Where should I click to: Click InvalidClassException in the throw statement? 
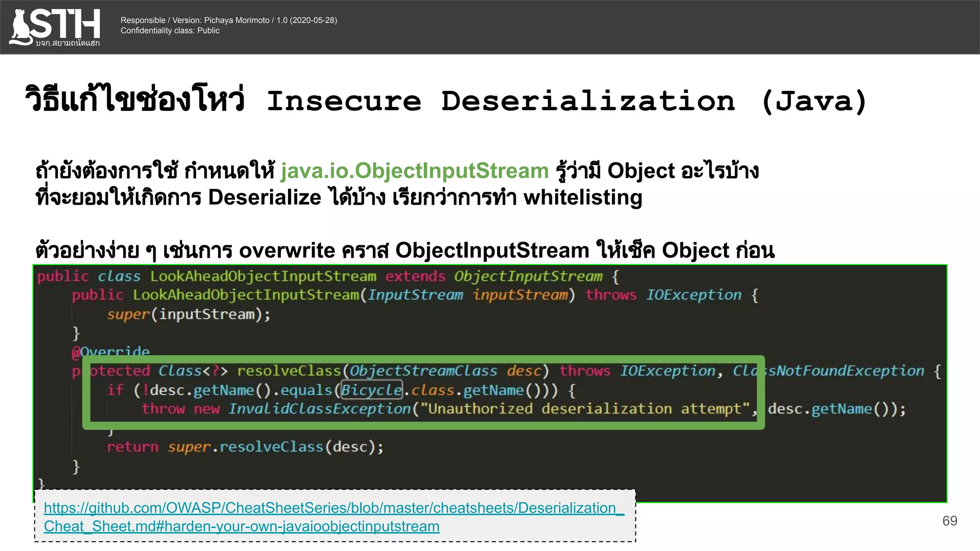[320, 409]
